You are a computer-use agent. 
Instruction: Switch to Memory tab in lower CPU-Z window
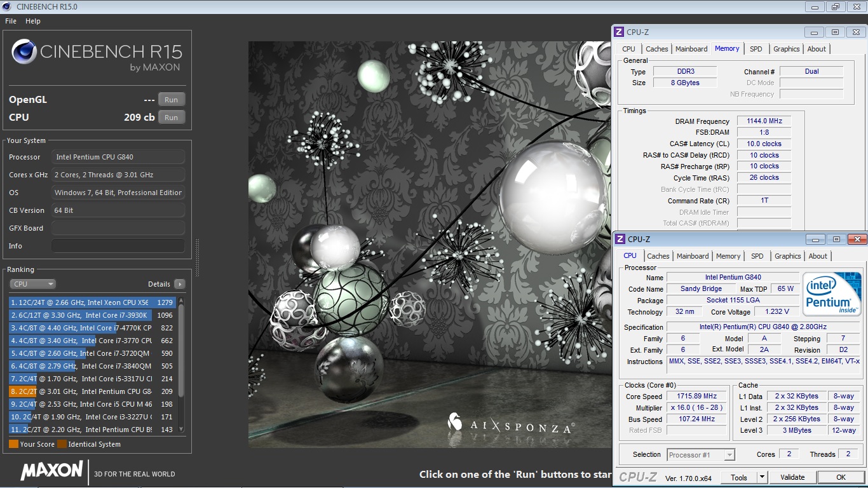click(728, 256)
